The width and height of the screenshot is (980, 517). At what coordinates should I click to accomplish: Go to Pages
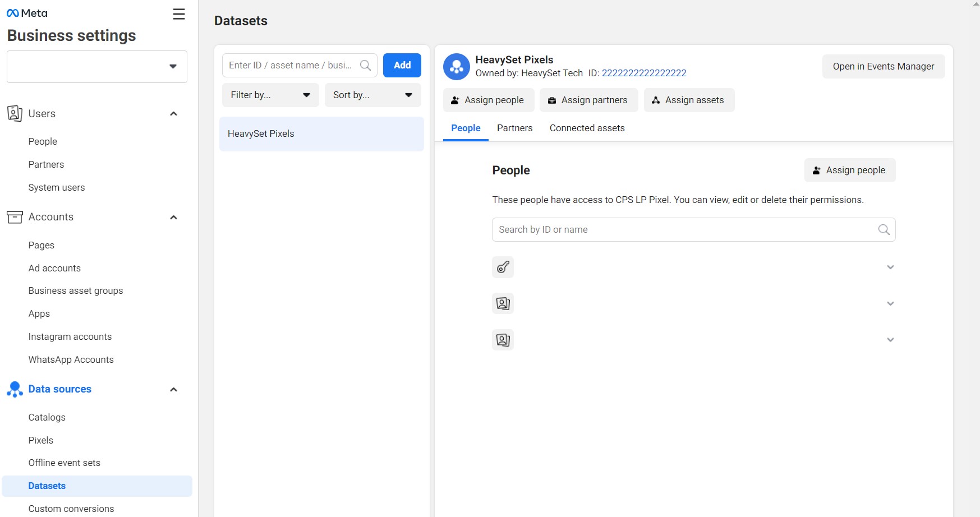pos(42,245)
